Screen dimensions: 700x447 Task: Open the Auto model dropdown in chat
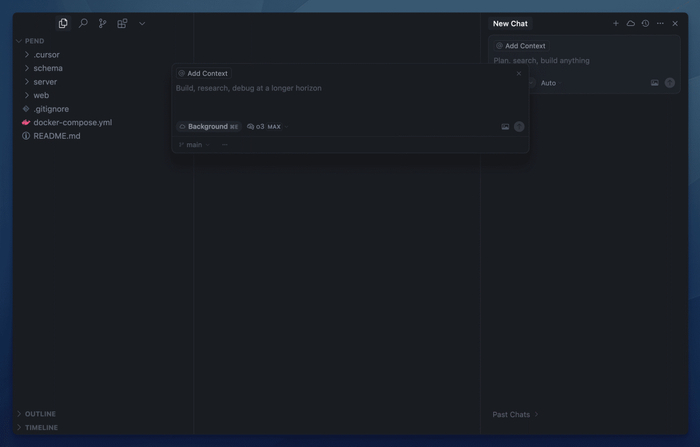coord(551,83)
